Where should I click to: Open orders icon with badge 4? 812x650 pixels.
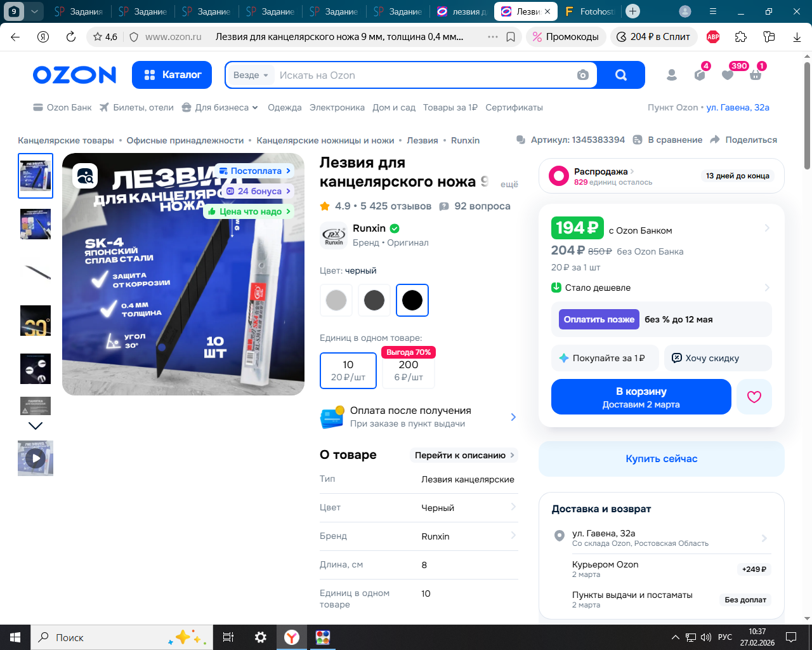(700, 75)
